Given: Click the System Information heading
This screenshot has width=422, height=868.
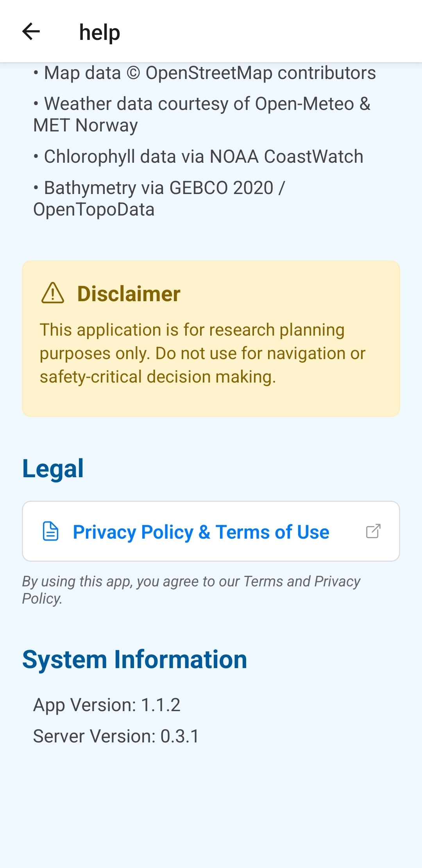Looking at the screenshot, I should tap(134, 660).
